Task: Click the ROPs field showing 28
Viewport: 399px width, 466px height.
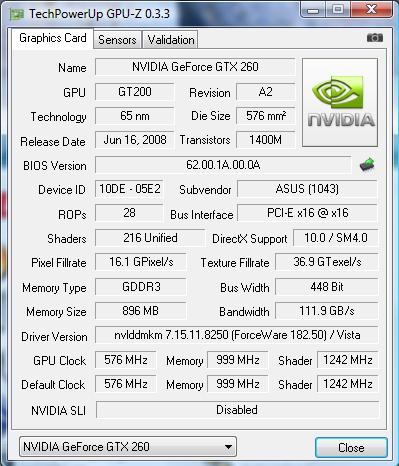Action: [129, 213]
